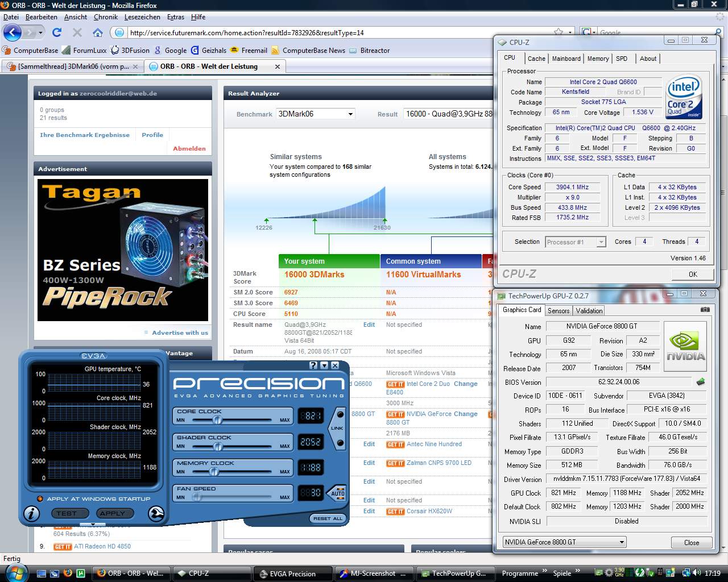
Task: Click the Precision help question mark icon
Action: [x=313, y=365]
